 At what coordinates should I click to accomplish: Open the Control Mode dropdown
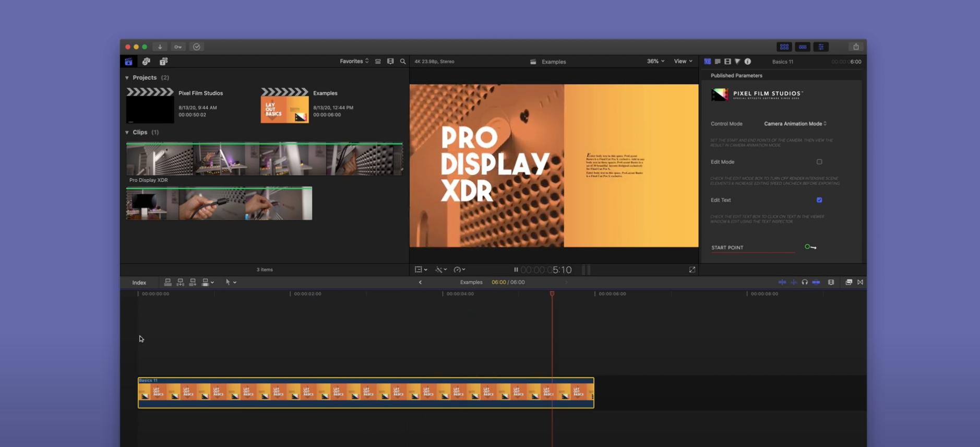click(795, 124)
